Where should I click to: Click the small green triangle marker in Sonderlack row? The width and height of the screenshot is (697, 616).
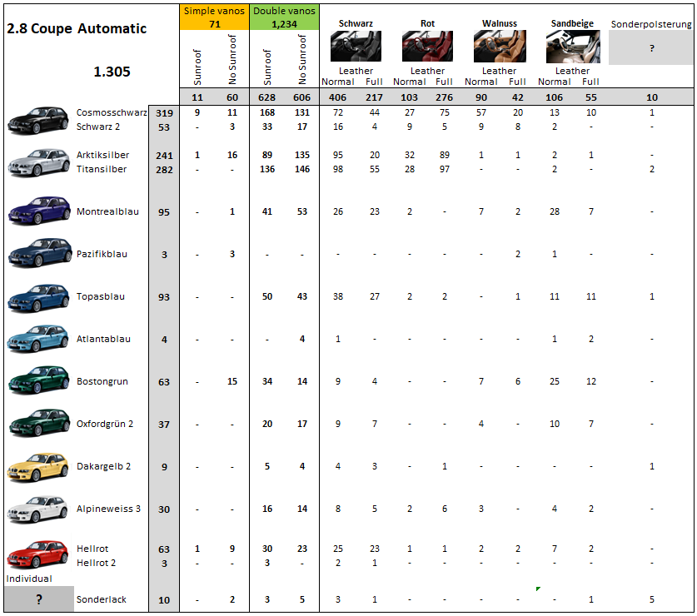point(538,589)
